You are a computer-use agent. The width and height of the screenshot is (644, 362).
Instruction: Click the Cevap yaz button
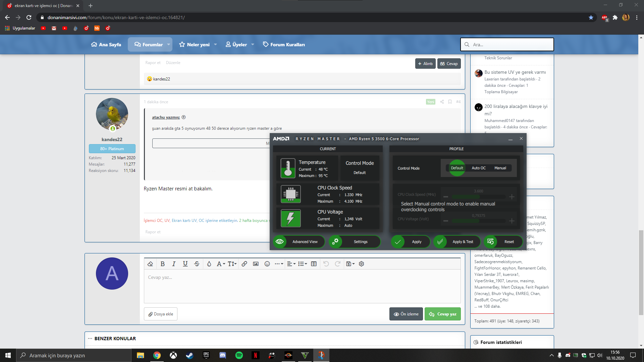[442, 314]
